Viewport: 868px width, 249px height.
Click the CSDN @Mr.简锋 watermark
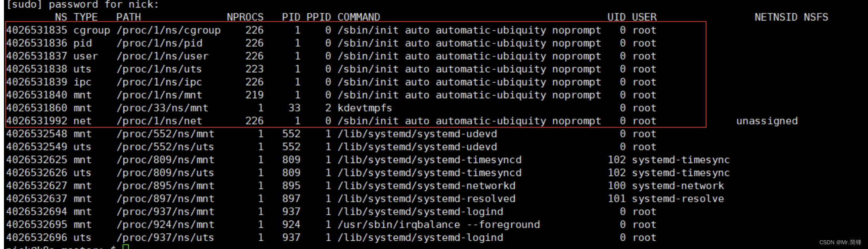coord(840,242)
